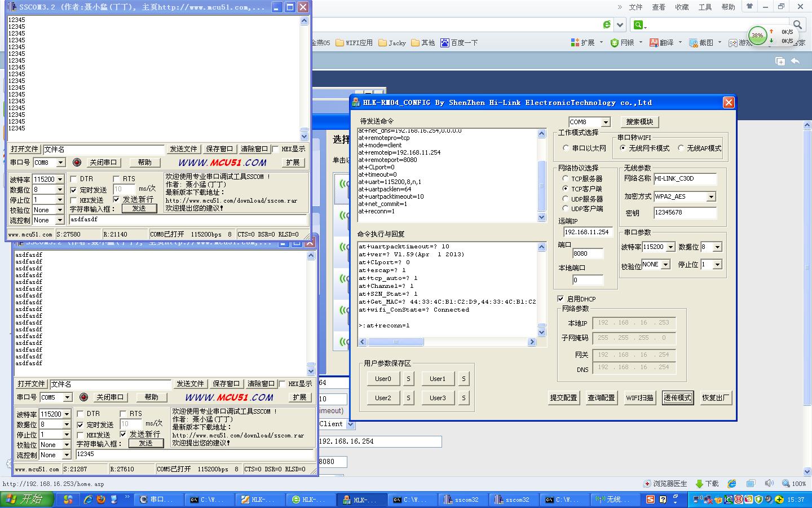
Task: Open the Jacky bookmark folder
Action: tap(392, 43)
